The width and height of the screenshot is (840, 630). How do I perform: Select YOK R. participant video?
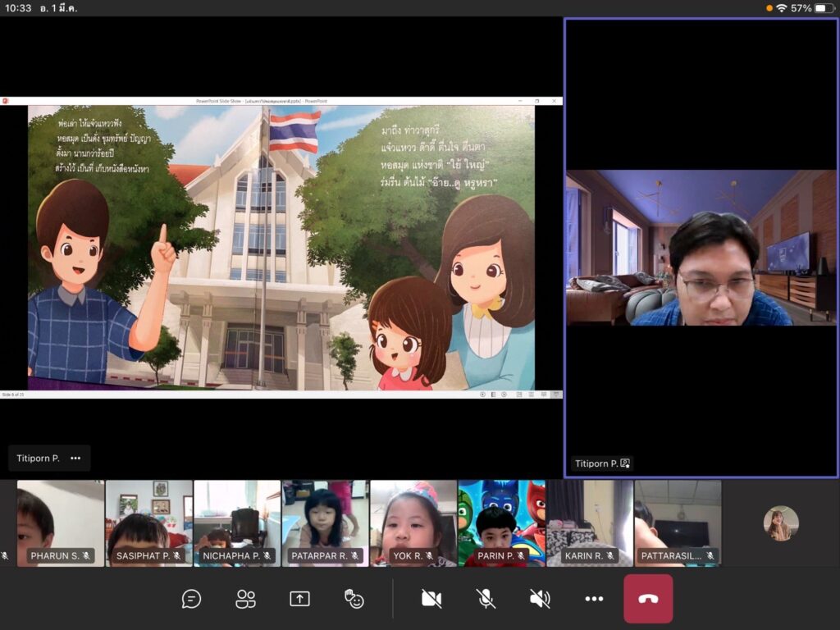pyautogui.click(x=413, y=521)
